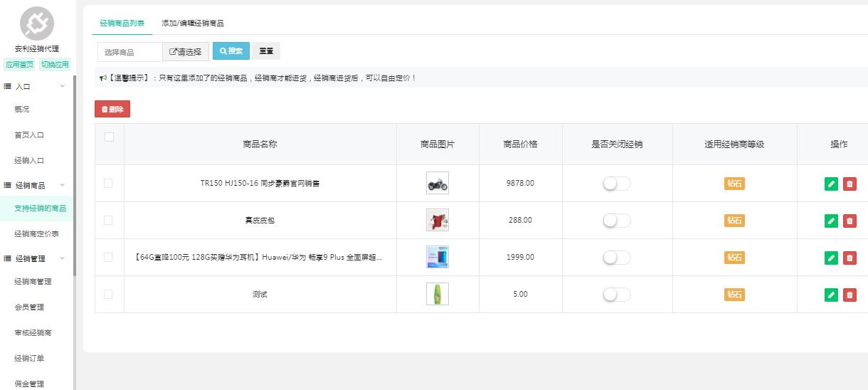Click the 钻石 level tag for 测试 row
The height and width of the screenshot is (390, 868).
pyautogui.click(x=734, y=295)
